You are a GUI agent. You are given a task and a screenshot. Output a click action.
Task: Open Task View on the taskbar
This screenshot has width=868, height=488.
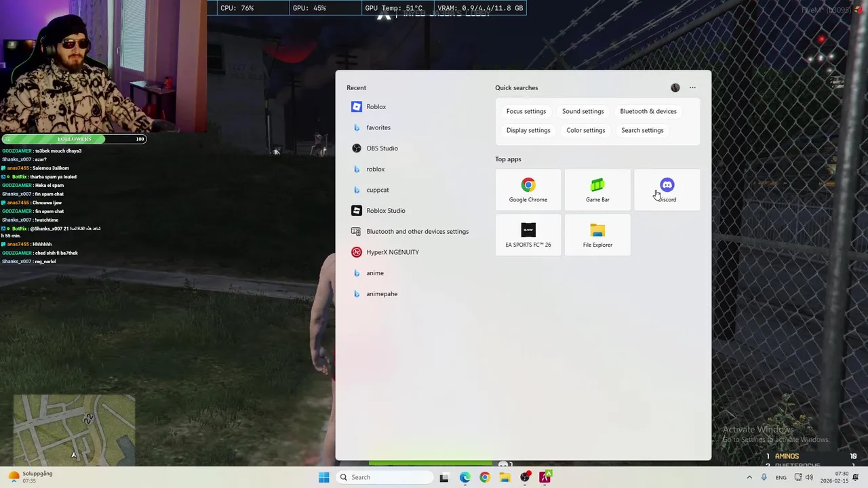point(444,477)
